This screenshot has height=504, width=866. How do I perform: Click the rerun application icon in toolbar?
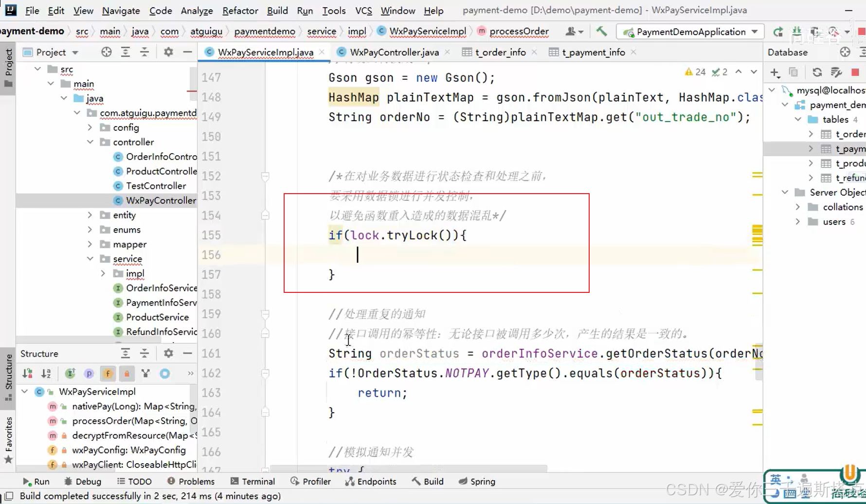pos(778,32)
